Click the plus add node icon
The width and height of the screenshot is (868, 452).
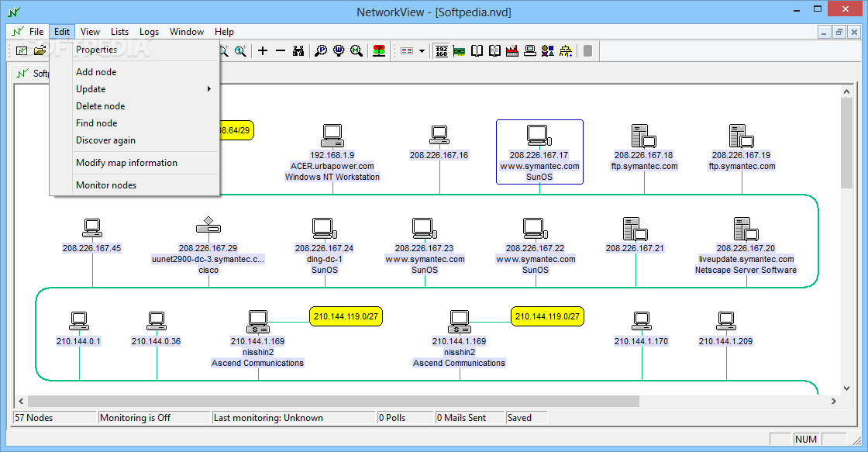(x=263, y=51)
